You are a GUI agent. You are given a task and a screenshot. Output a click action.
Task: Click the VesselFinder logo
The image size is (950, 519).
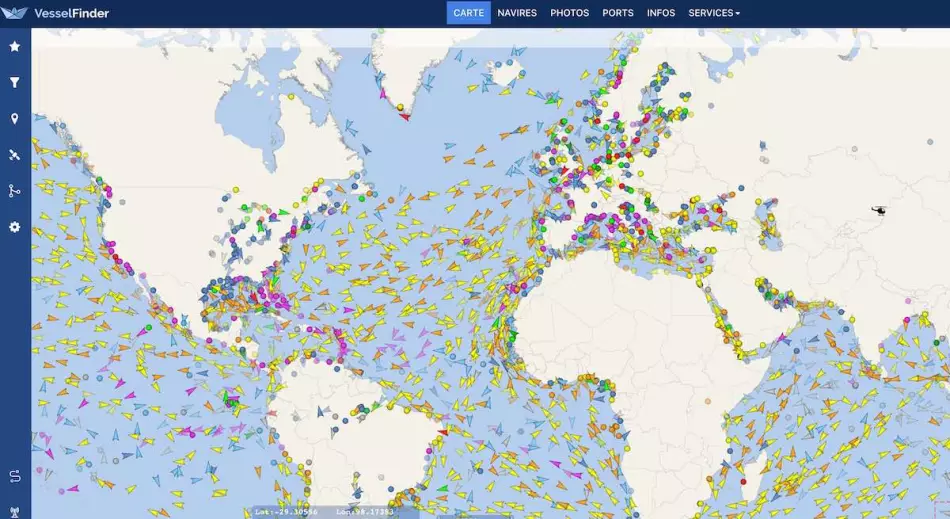click(55, 13)
